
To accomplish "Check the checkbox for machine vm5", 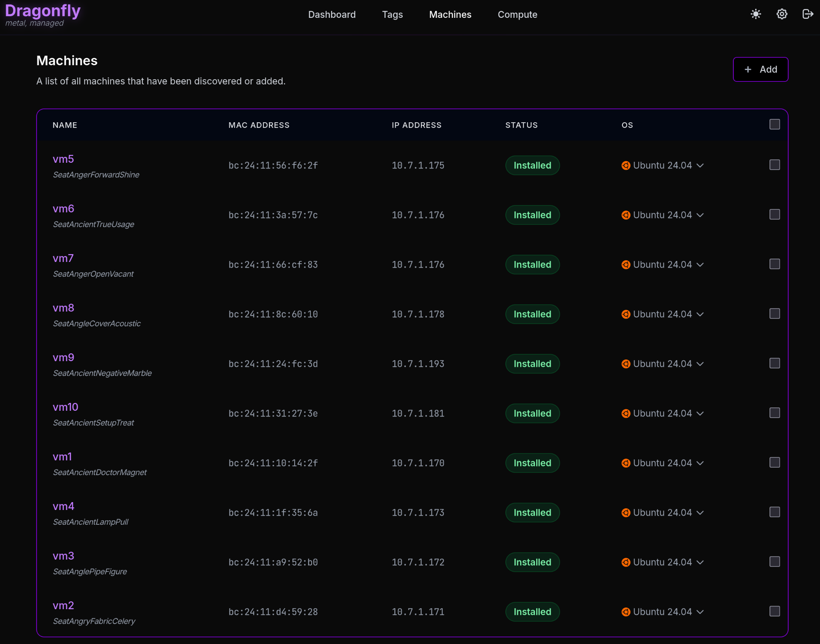I will click(x=774, y=164).
